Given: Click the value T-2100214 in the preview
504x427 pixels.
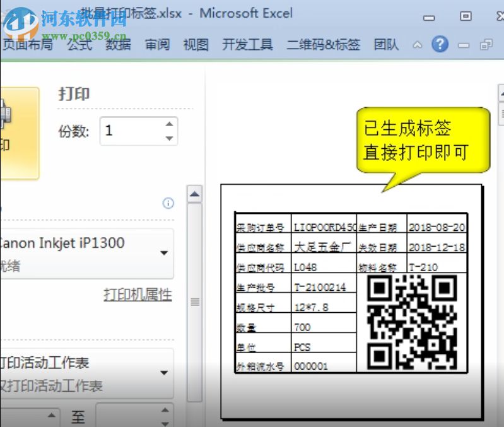Looking at the screenshot, I should point(320,287).
